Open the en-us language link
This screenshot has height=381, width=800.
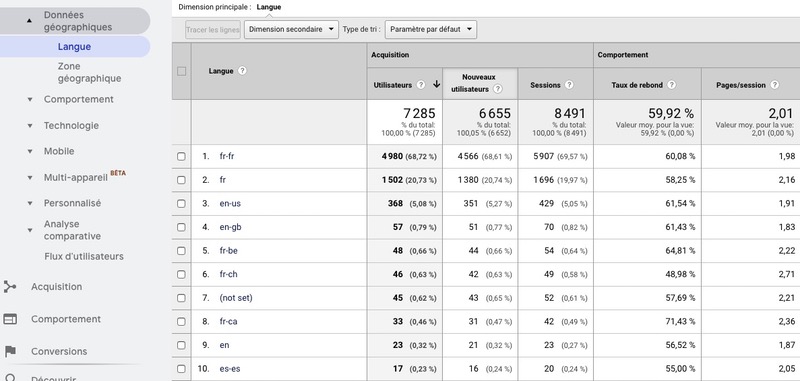coord(230,204)
